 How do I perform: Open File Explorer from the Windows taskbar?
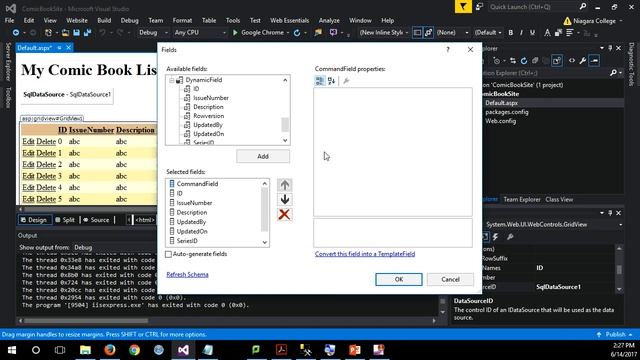[x=85, y=350]
